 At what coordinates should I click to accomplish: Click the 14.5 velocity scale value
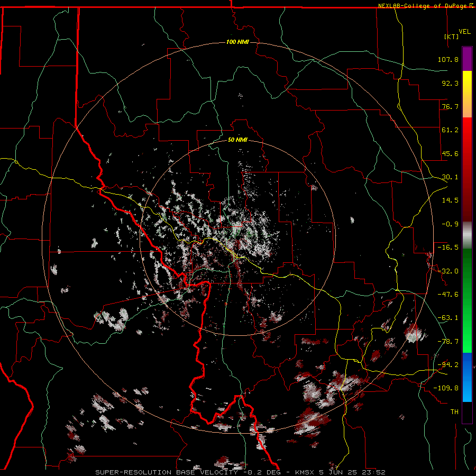[450, 200]
